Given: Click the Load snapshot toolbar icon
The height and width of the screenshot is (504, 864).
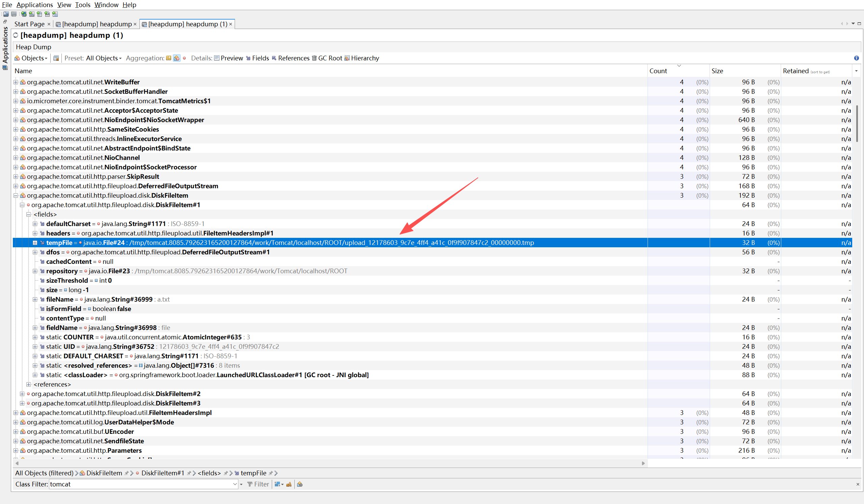Looking at the screenshot, I should click(x=6, y=14).
